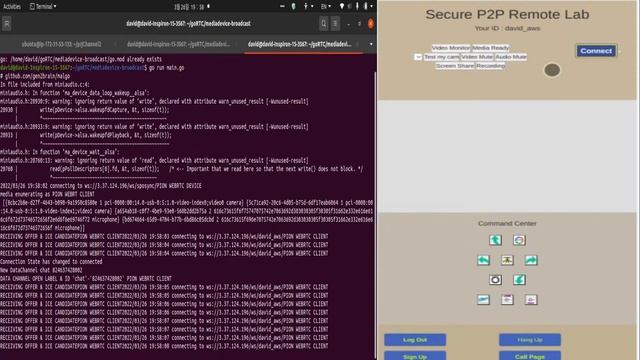
Task: Click the new tab button in terminal header
Action: (x=7, y=24)
